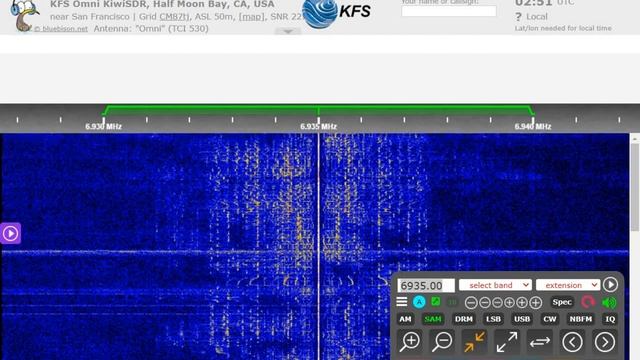This screenshot has width=640, height=360.
Task: Open the control panel hamburger menu
Action: pos(402,302)
